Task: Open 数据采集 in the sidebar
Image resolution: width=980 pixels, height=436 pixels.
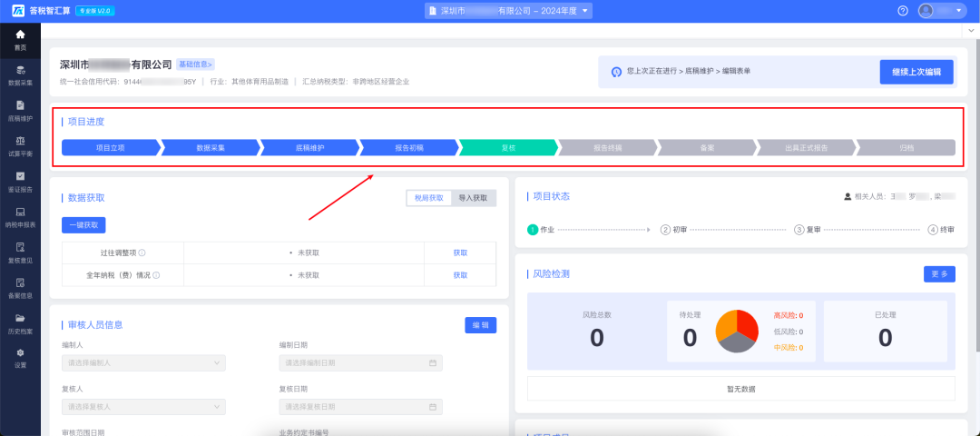Action: (20, 74)
